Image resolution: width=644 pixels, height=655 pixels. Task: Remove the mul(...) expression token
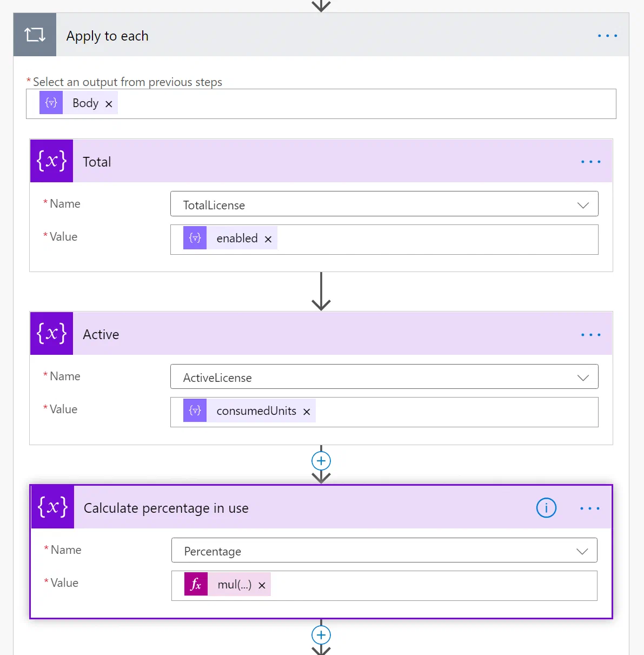(x=262, y=585)
